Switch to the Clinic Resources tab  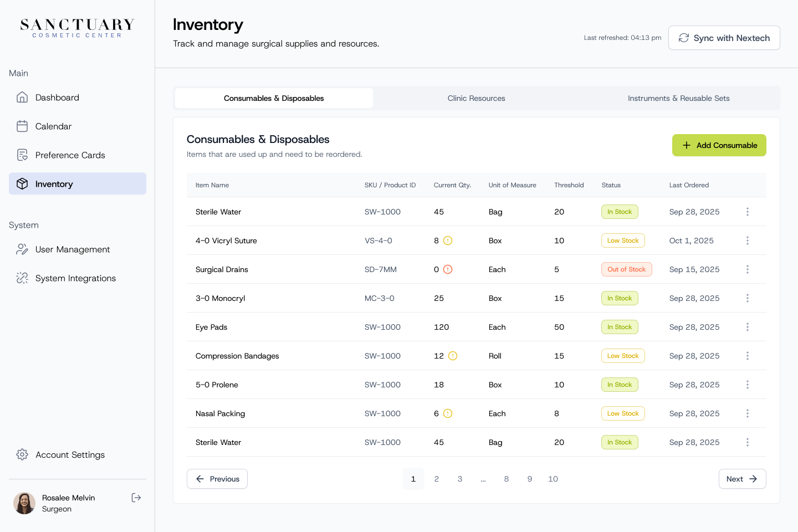pos(477,98)
